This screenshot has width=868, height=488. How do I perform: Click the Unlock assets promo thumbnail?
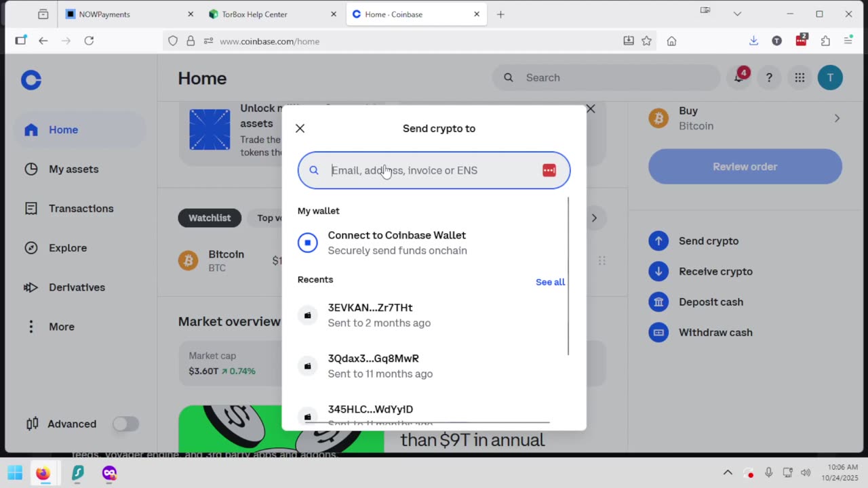point(210,129)
